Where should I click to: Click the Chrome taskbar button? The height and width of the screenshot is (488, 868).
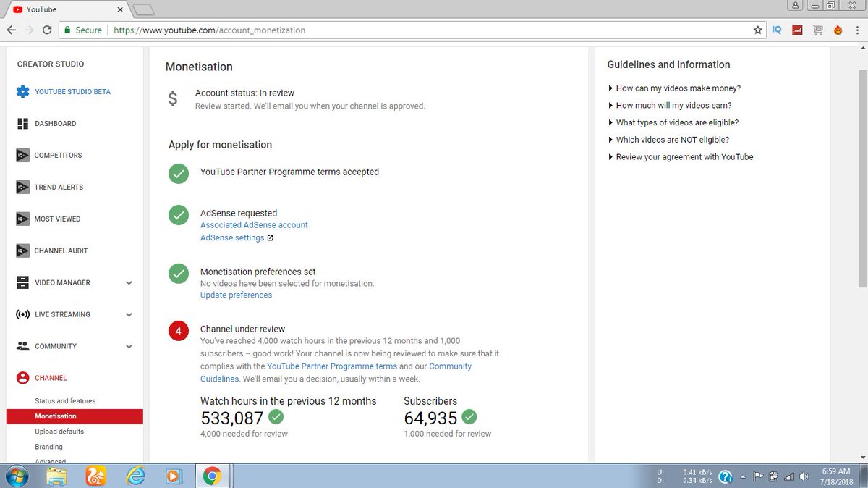[x=212, y=476]
